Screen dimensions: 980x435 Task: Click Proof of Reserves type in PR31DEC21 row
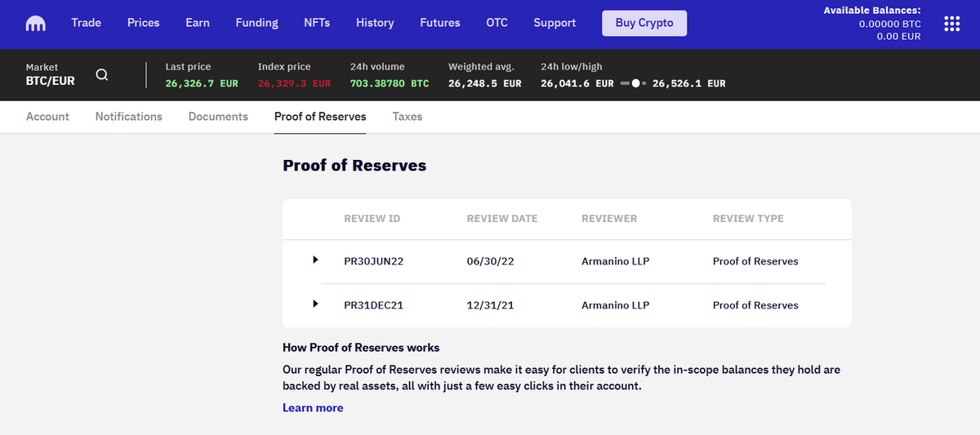[x=755, y=305]
